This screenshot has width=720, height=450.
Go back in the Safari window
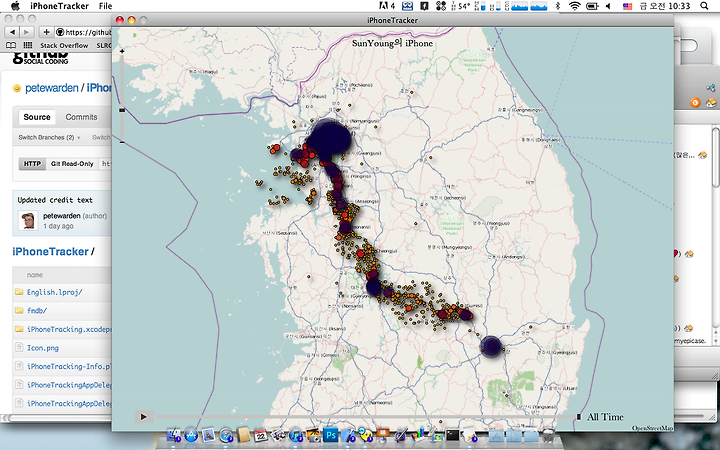pos(12,32)
